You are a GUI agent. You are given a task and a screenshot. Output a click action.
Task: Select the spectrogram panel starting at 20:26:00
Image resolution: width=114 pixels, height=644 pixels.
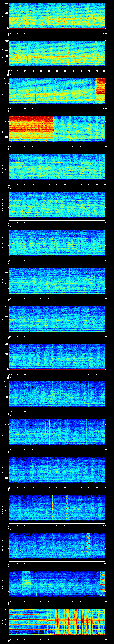57,394
